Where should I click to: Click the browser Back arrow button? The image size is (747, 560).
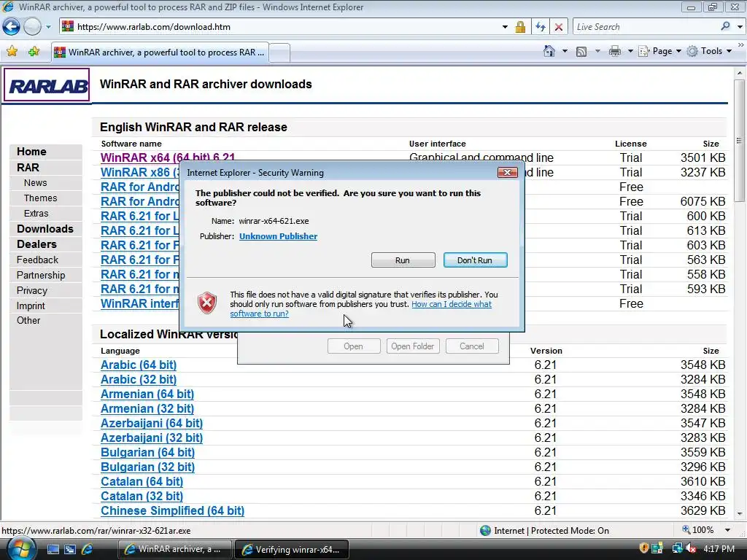point(12,27)
